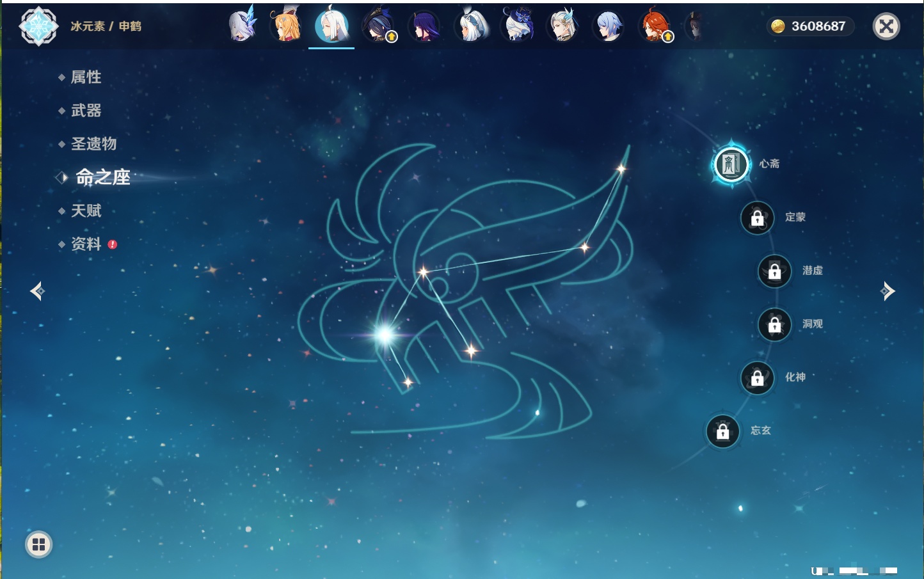Open the 圣遗物 artifacts page

point(93,144)
